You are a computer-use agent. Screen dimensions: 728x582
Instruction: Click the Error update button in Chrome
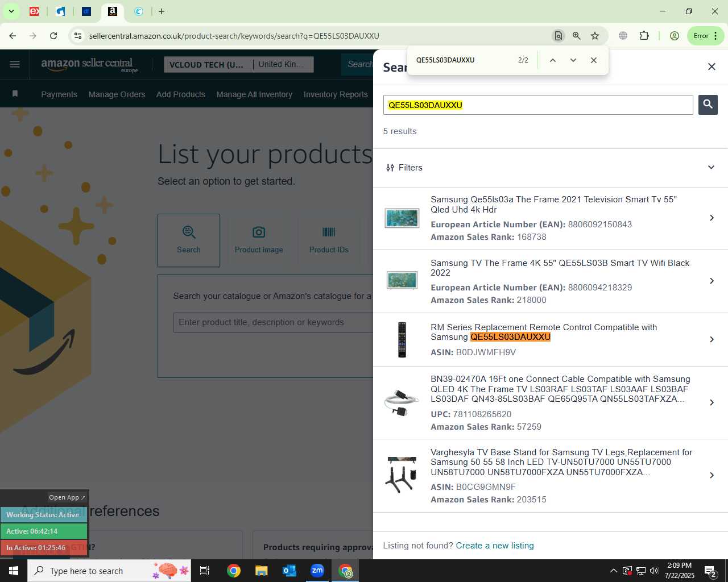pyautogui.click(x=705, y=36)
